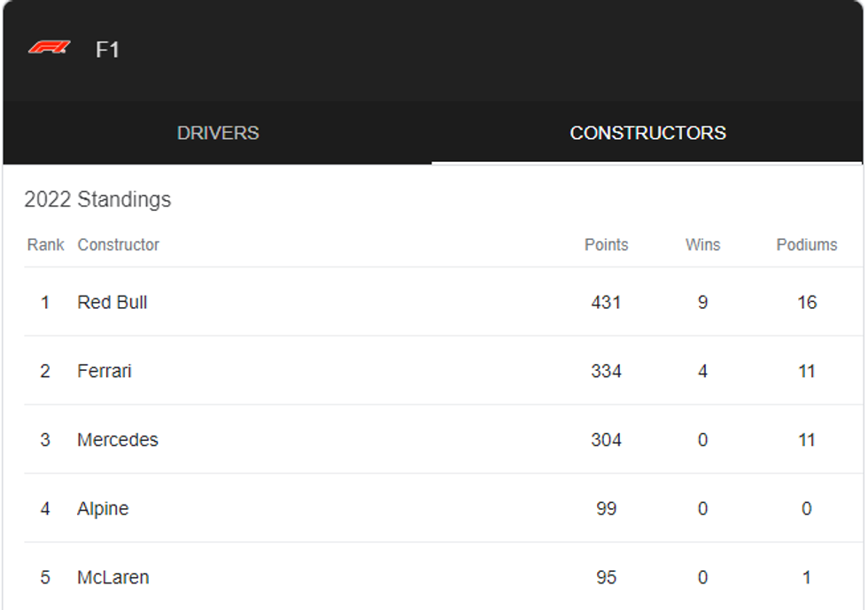This screenshot has height=610, width=868.
Task: Click Red Bull's 16 podiums value
Action: pyautogui.click(x=806, y=302)
